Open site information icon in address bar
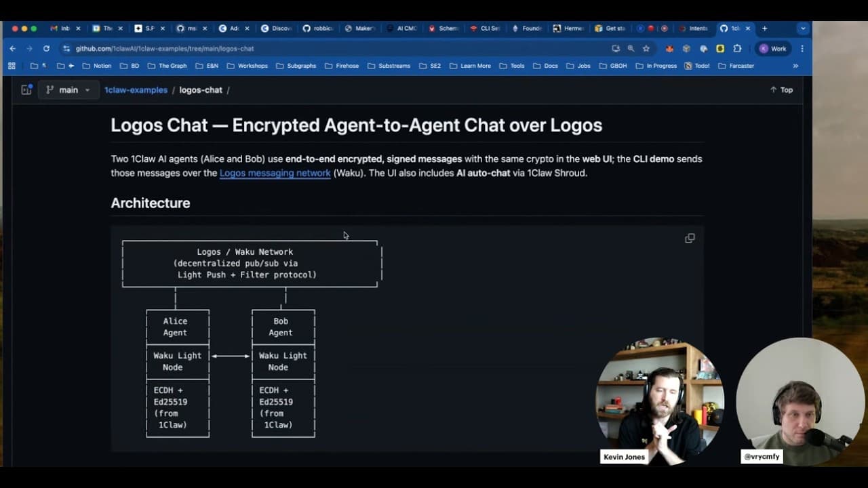868x488 pixels. (66, 49)
